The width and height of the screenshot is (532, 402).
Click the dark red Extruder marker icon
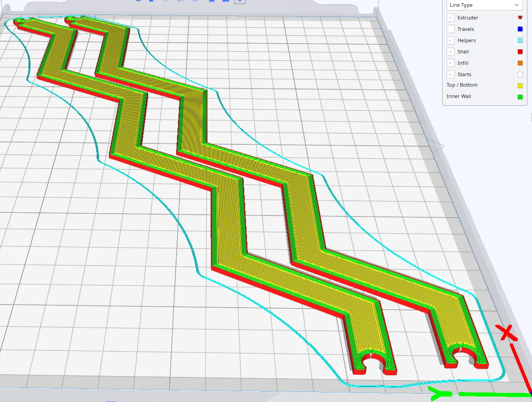pos(520,18)
